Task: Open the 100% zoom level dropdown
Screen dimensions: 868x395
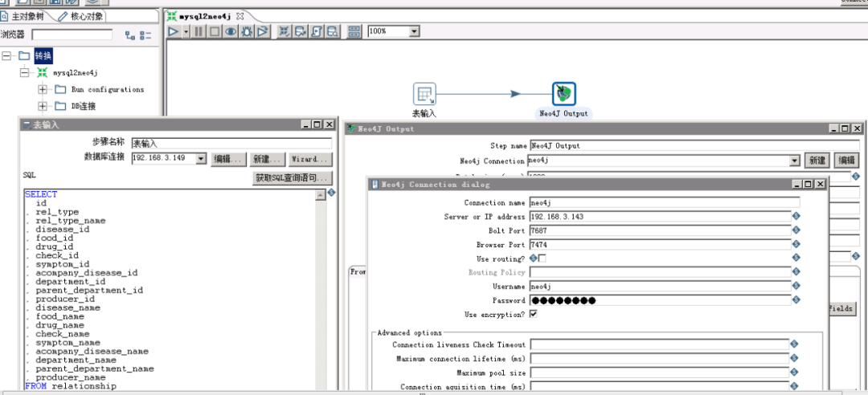Action: 414,31
